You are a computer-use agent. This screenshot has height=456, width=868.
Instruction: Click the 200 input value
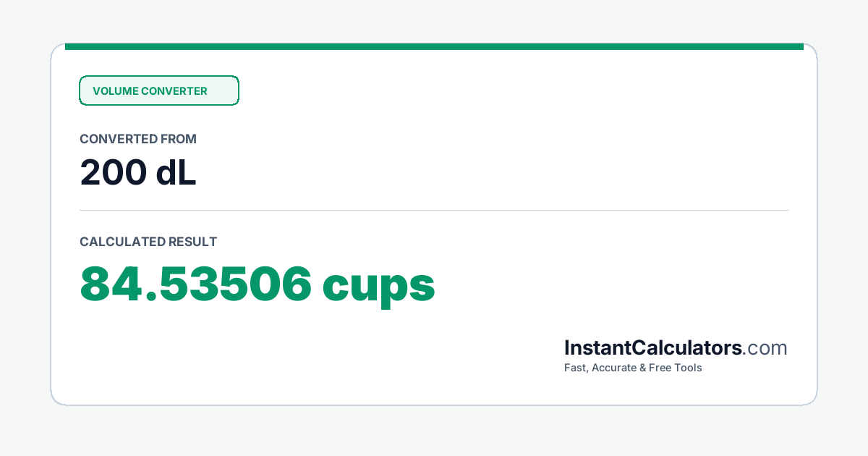click(x=111, y=173)
